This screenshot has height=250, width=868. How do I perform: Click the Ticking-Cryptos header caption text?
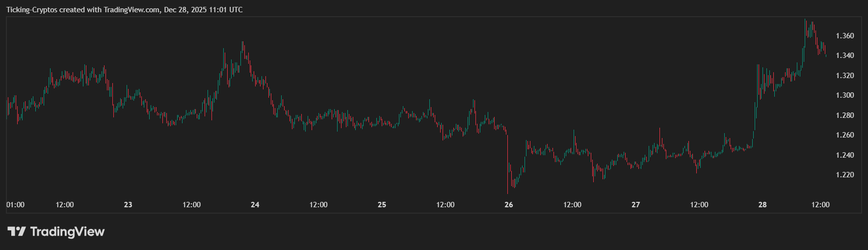coord(124,10)
